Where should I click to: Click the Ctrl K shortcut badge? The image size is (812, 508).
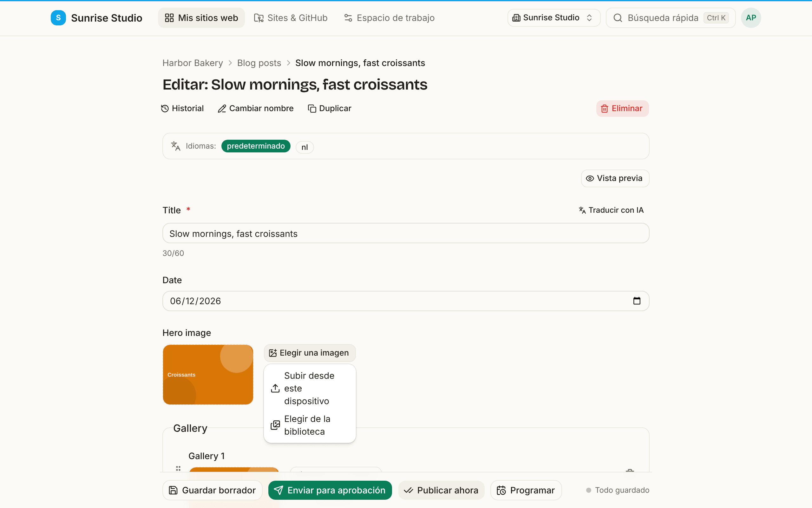coord(716,18)
